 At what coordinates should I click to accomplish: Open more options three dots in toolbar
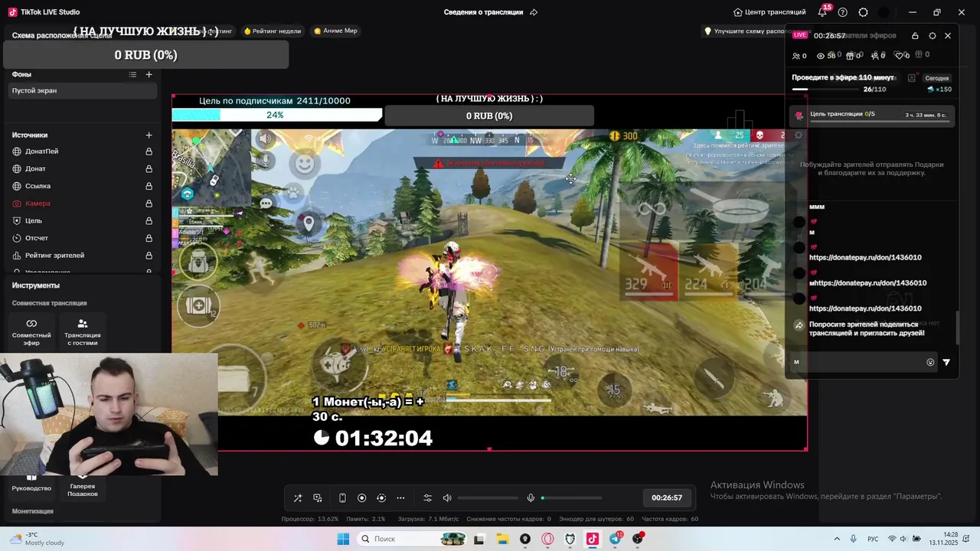[x=400, y=498]
